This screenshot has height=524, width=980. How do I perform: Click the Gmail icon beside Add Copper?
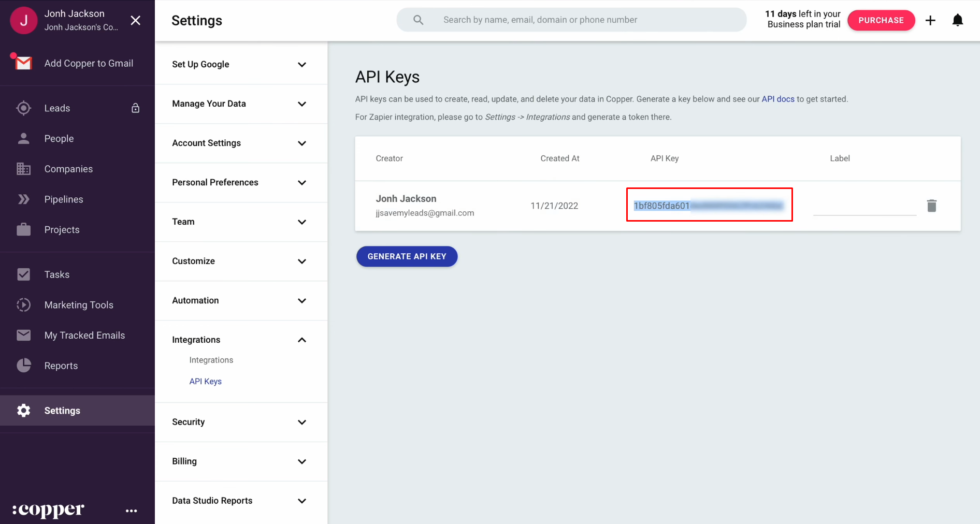pos(23,63)
